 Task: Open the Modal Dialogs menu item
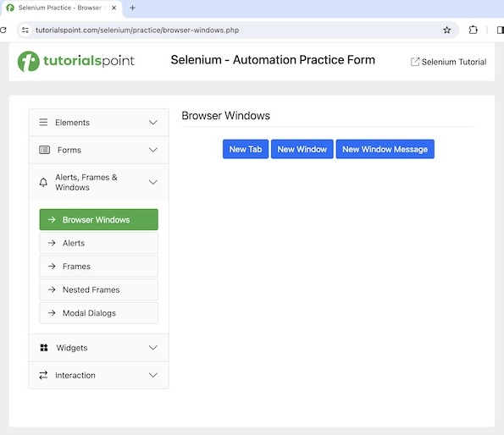[98, 312]
